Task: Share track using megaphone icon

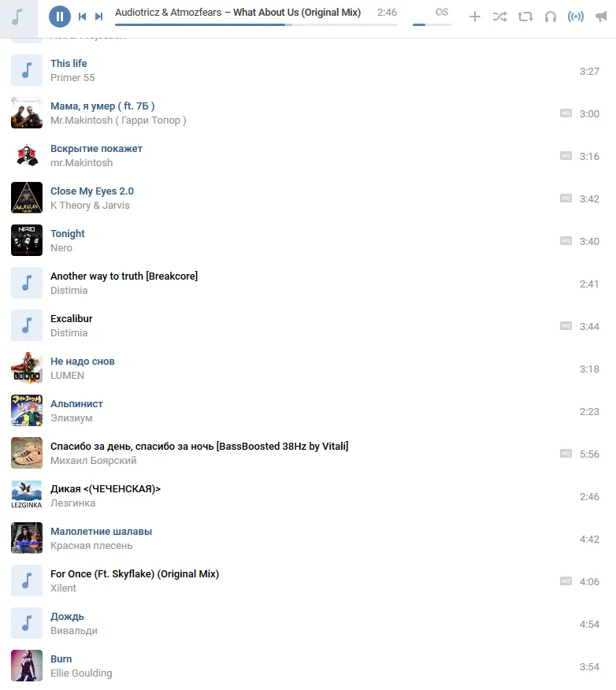Action: pos(600,17)
